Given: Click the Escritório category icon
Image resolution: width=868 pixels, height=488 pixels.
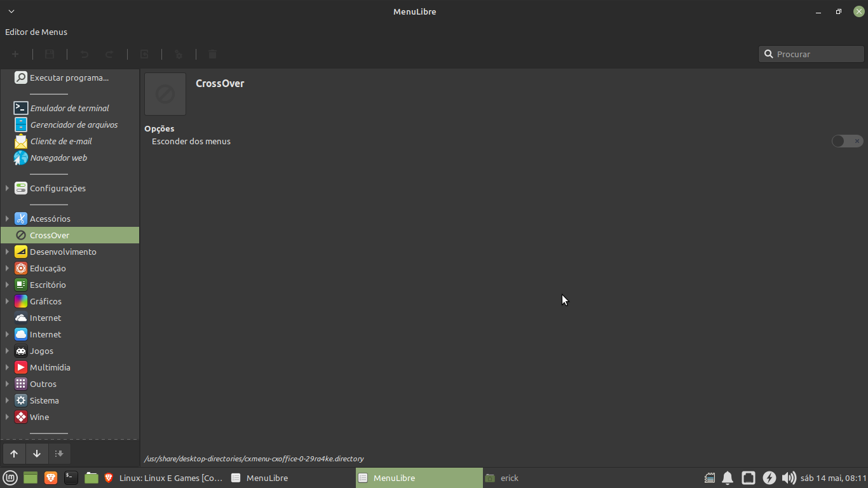Looking at the screenshot, I should click(21, 285).
